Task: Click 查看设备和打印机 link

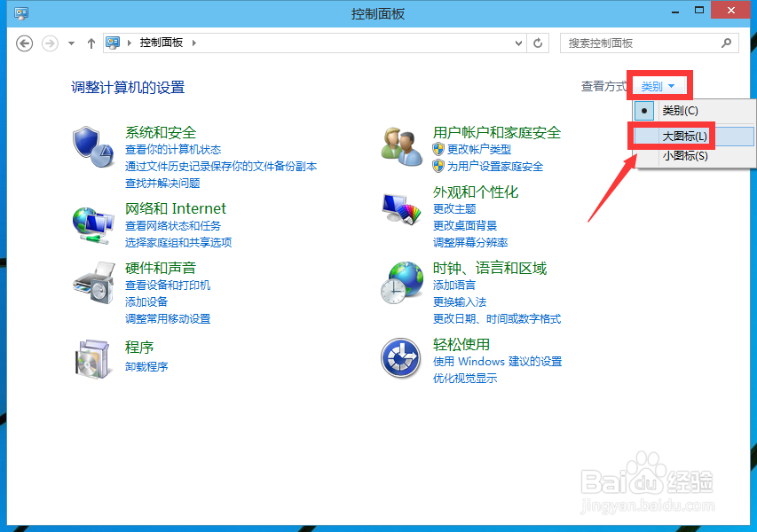Action: tap(168, 285)
